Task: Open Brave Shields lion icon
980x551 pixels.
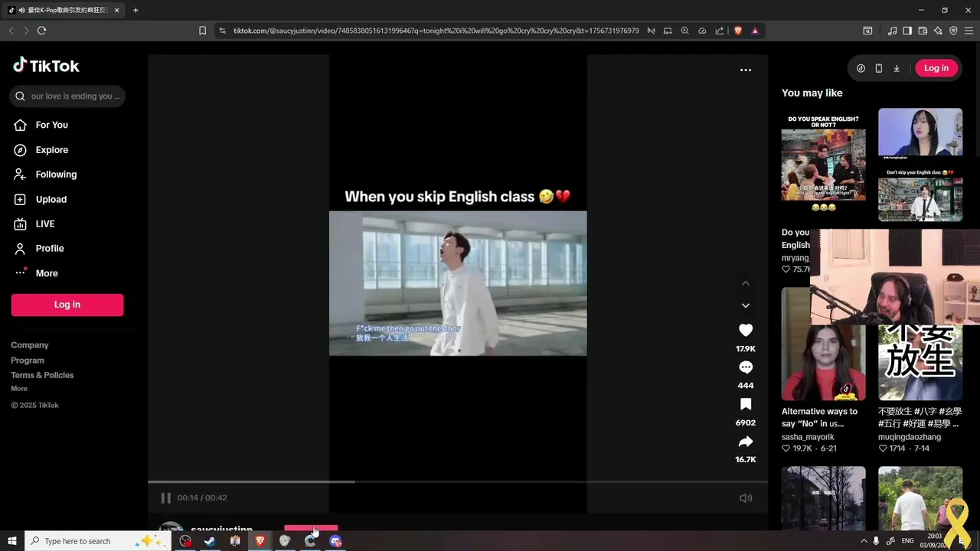Action: (x=738, y=31)
